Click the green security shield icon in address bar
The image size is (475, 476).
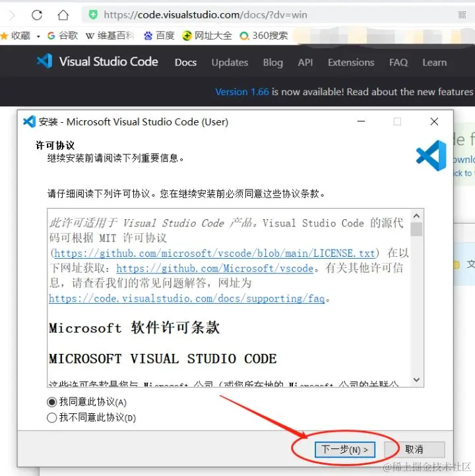(x=93, y=15)
